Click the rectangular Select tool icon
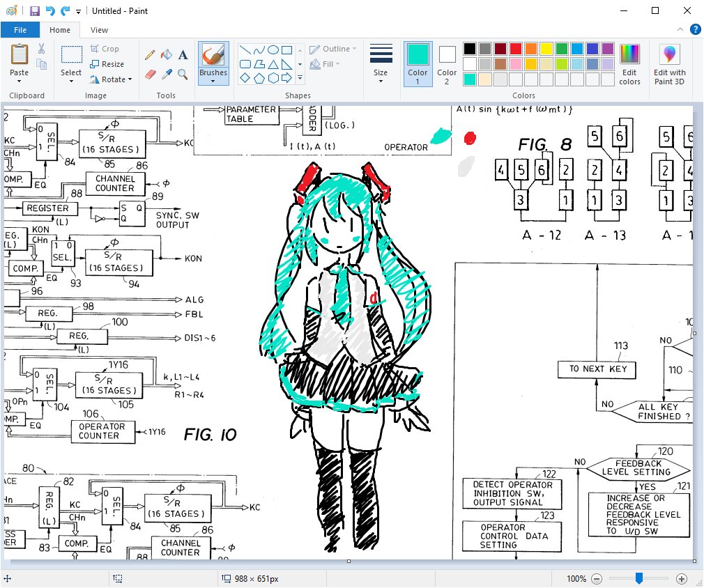Image resolution: width=704 pixels, height=588 pixels. click(x=71, y=54)
